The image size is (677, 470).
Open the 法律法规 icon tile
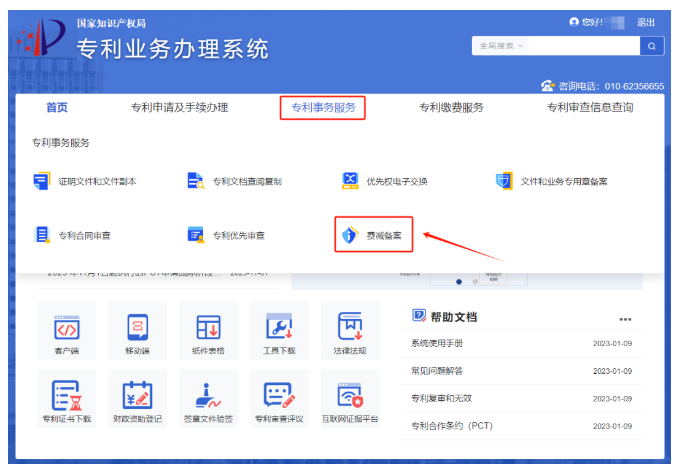coord(350,331)
